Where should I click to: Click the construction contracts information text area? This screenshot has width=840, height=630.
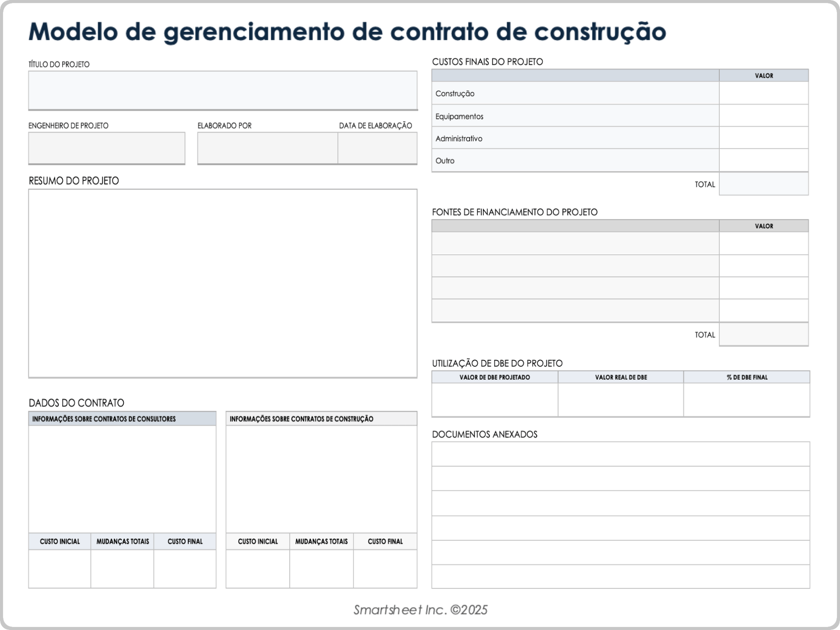321,479
